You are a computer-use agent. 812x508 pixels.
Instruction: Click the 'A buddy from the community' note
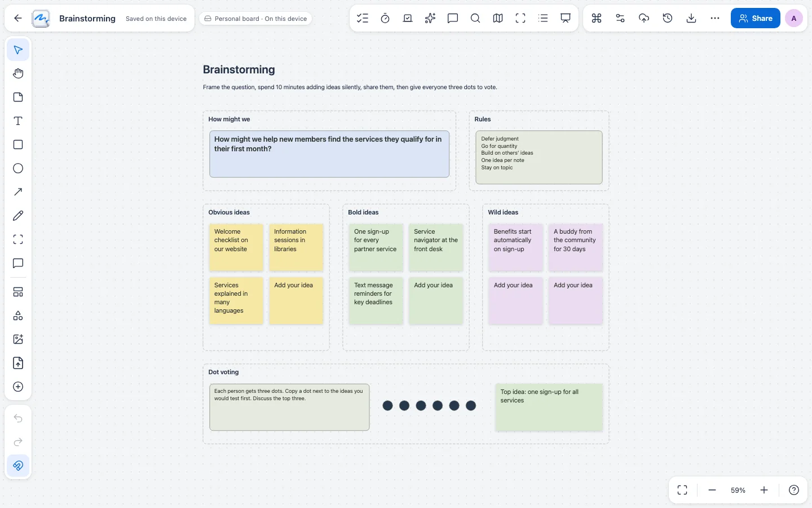pos(576,247)
